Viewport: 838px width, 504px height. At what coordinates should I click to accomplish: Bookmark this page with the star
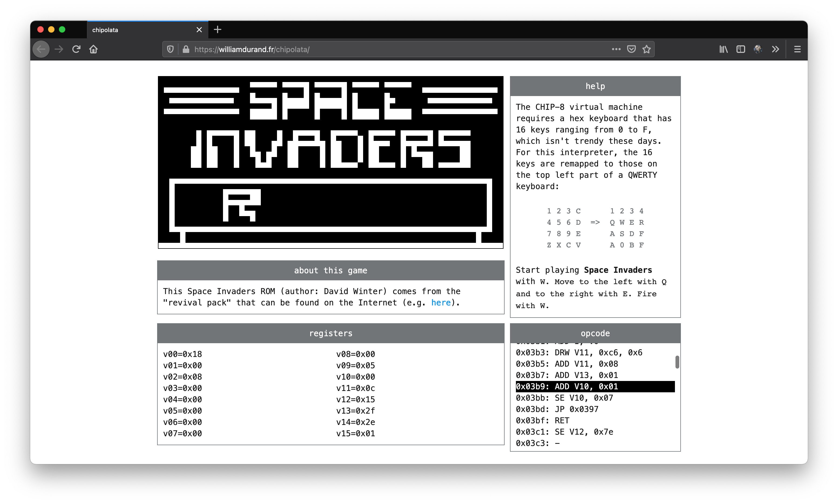646,49
